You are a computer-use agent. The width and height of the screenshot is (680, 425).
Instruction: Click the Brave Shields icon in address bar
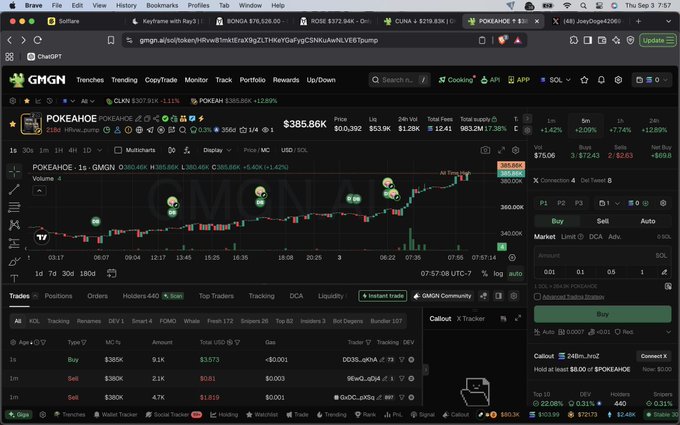point(503,40)
